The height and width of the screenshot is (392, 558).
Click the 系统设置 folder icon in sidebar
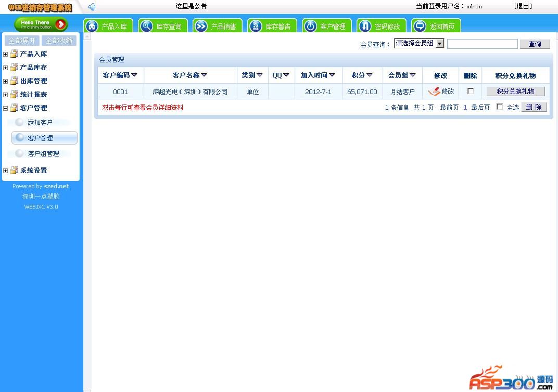click(14, 170)
